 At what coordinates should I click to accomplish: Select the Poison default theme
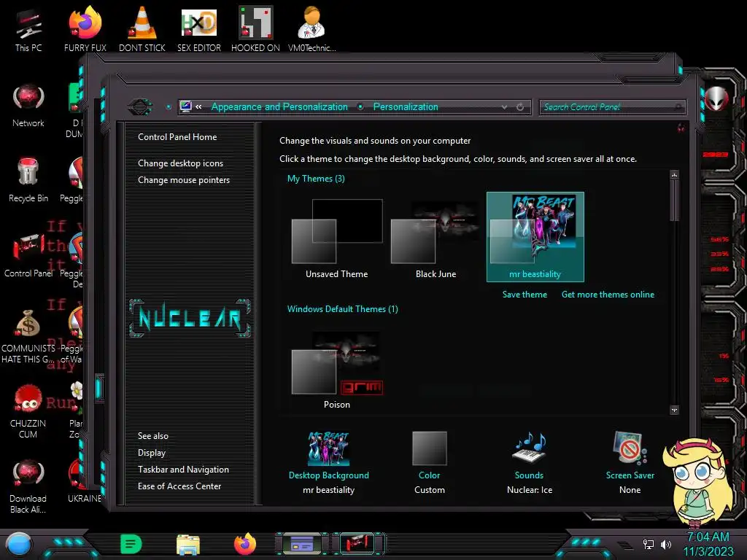pyautogui.click(x=337, y=369)
